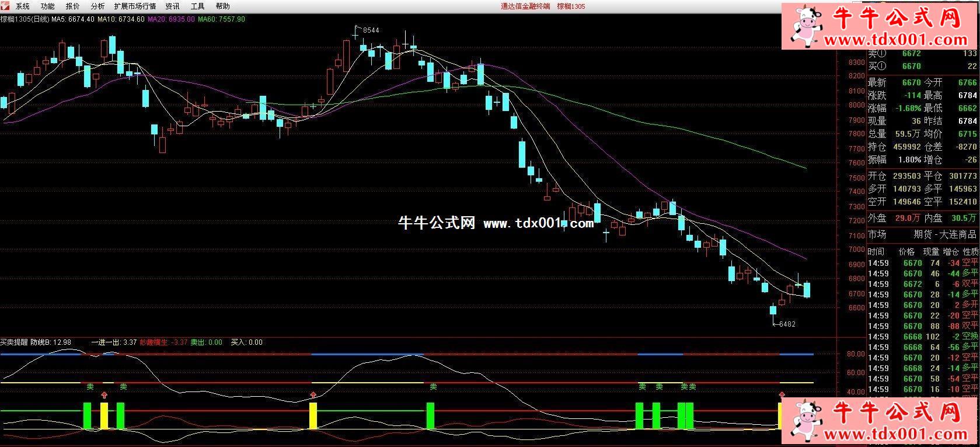Click the 买卖提醒 indicator name label
980x447 pixels.
tap(14, 342)
